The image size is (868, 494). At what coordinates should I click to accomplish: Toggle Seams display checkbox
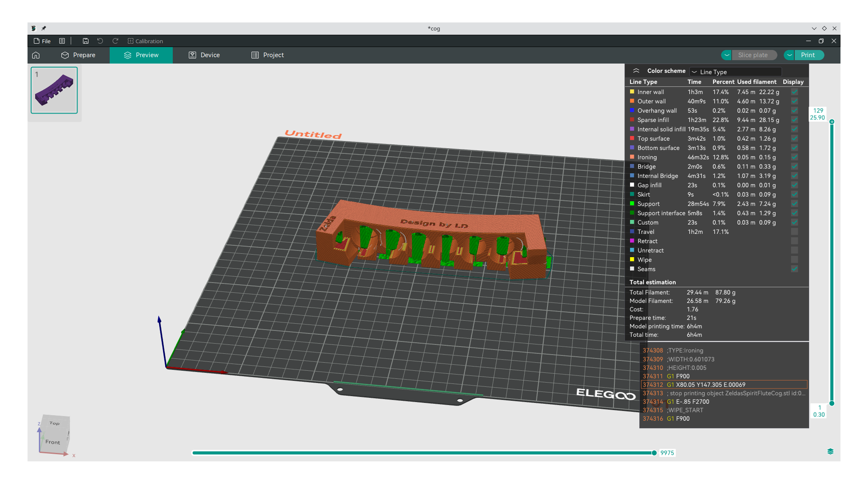[x=794, y=269]
